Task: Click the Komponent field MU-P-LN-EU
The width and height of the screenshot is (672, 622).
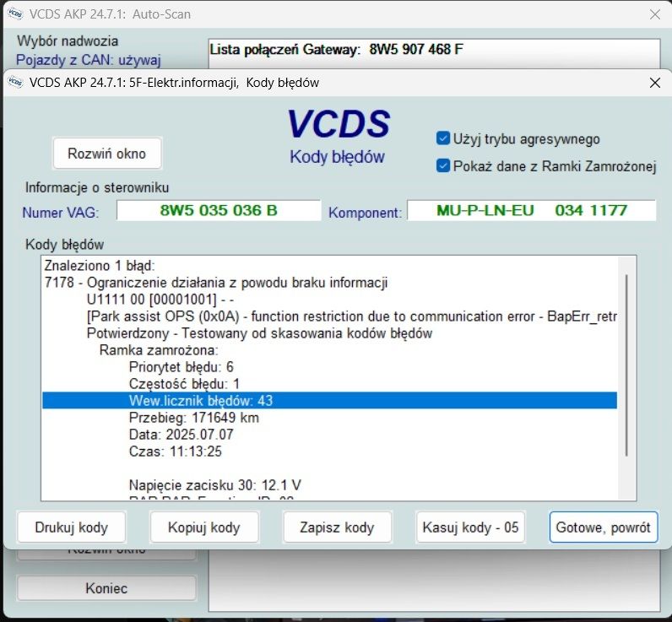Action: (531, 210)
